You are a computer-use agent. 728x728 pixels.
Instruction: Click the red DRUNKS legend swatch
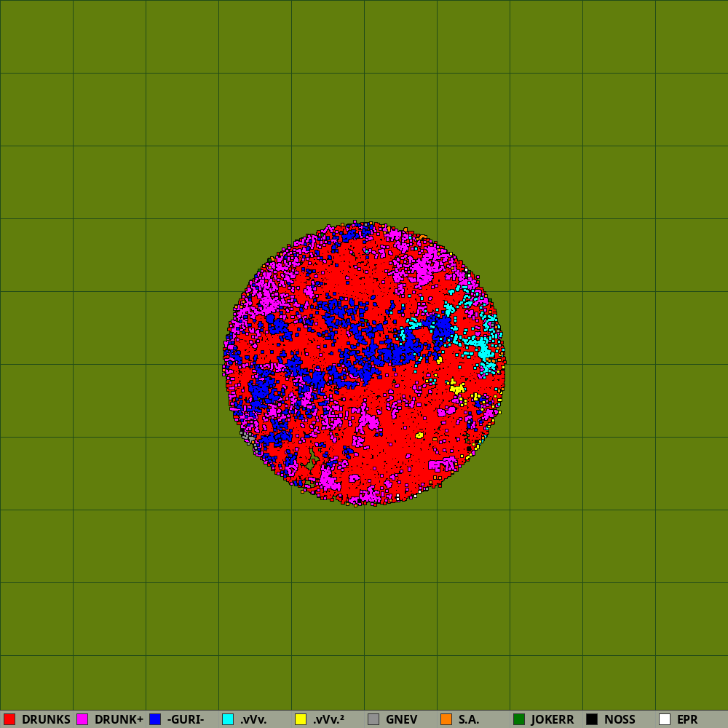9,719
